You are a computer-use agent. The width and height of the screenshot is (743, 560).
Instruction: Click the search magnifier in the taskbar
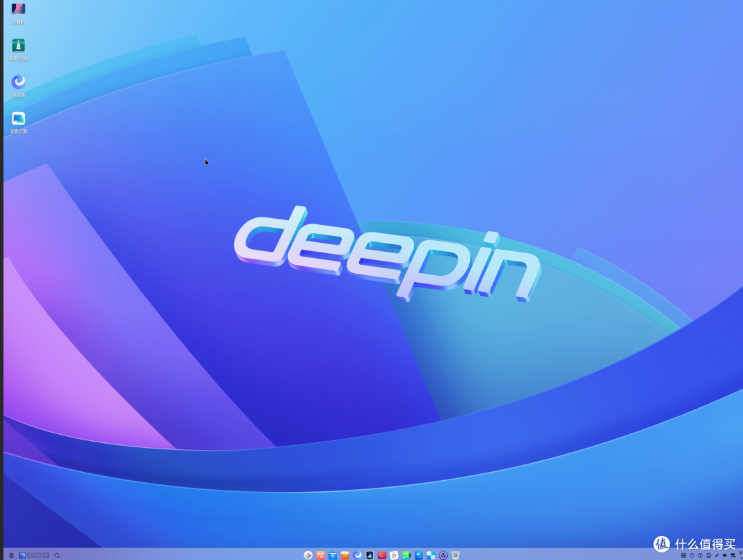point(57,555)
